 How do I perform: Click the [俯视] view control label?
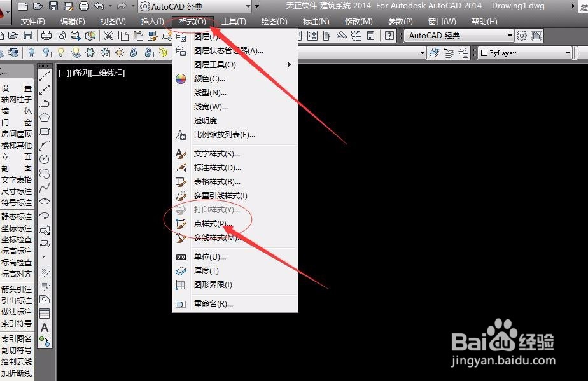point(80,73)
